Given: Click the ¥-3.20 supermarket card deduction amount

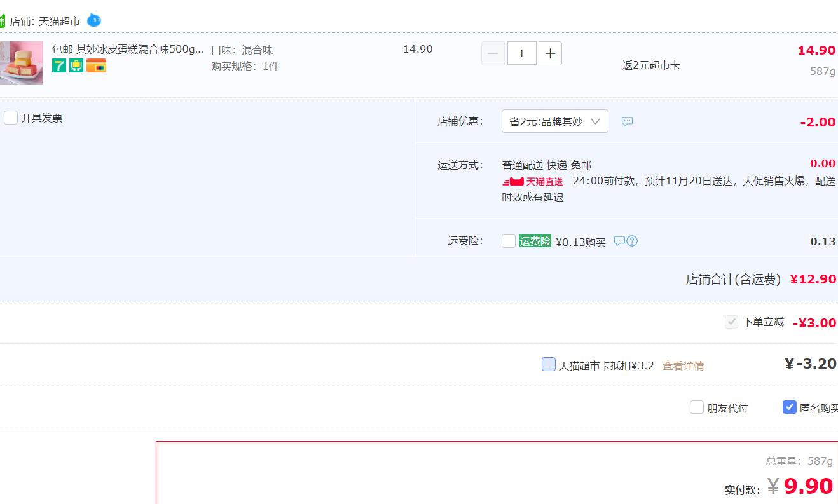Looking at the screenshot, I should 811,364.
